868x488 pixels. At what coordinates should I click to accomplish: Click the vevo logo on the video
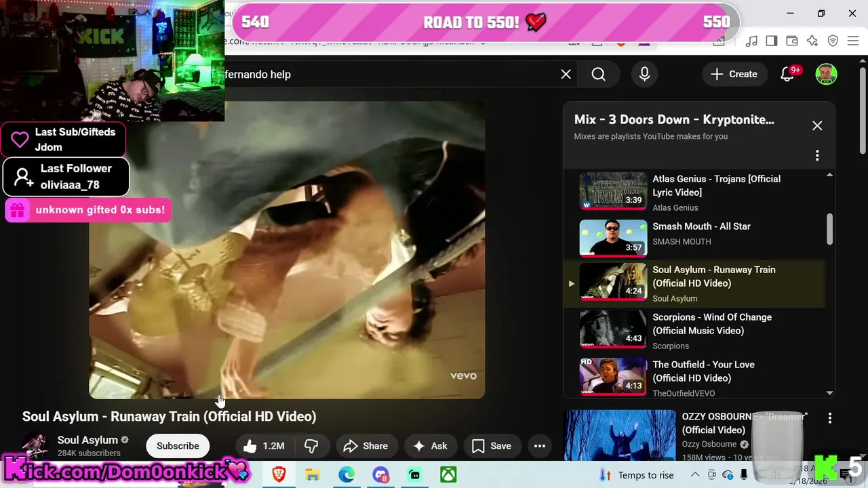click(x=463, y=375)
